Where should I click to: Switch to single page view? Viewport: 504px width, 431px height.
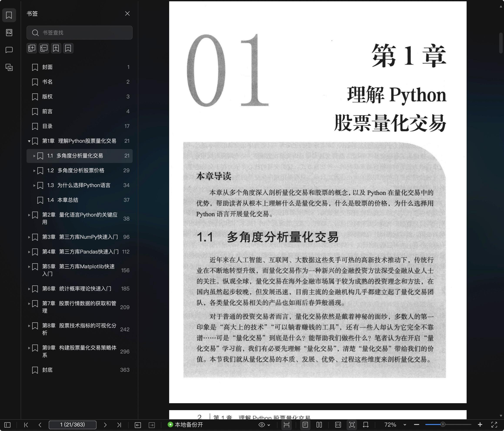point(305,425)
